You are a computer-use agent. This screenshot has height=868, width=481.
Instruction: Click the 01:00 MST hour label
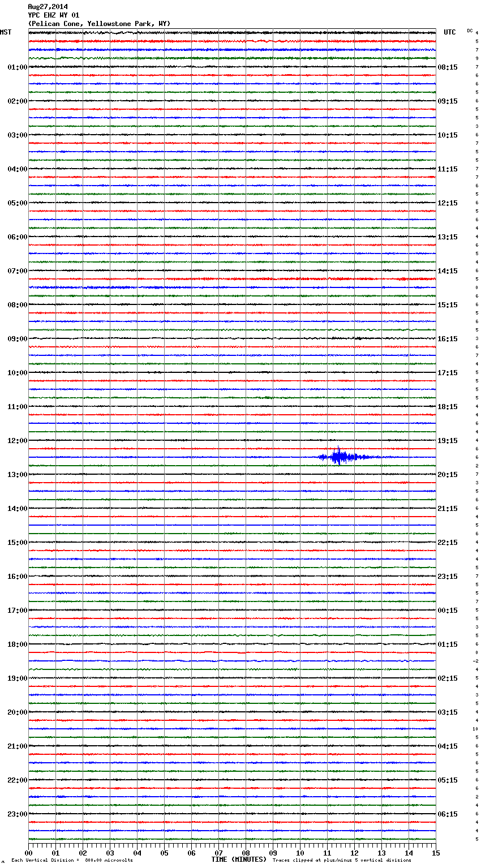point(17,67)
